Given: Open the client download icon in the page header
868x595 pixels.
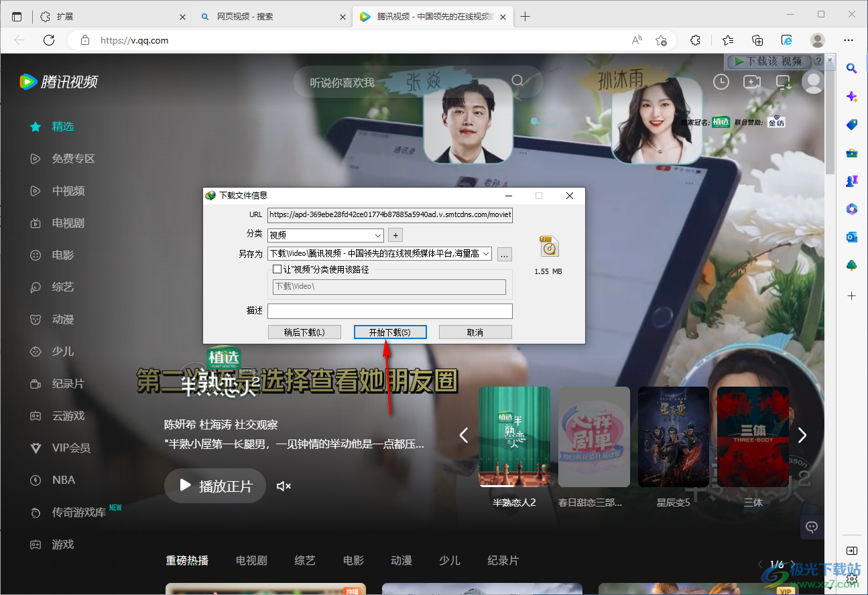Looking at the screenshot, I should 784,82.
